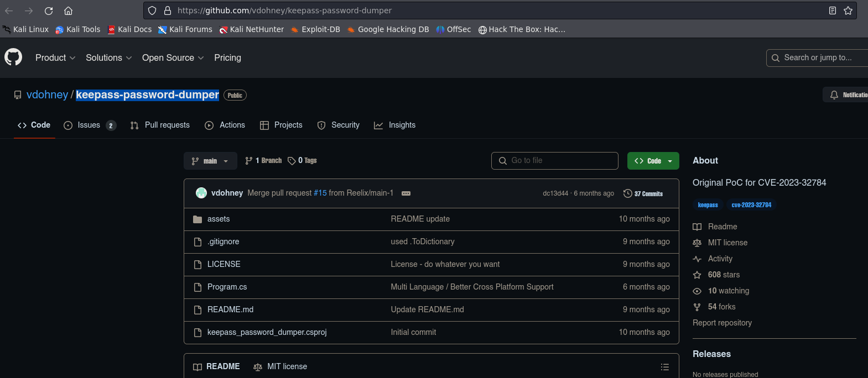868x378 pixels.
Task: Toggle reader view icon in address bar
Action: (x=832, y=11)
